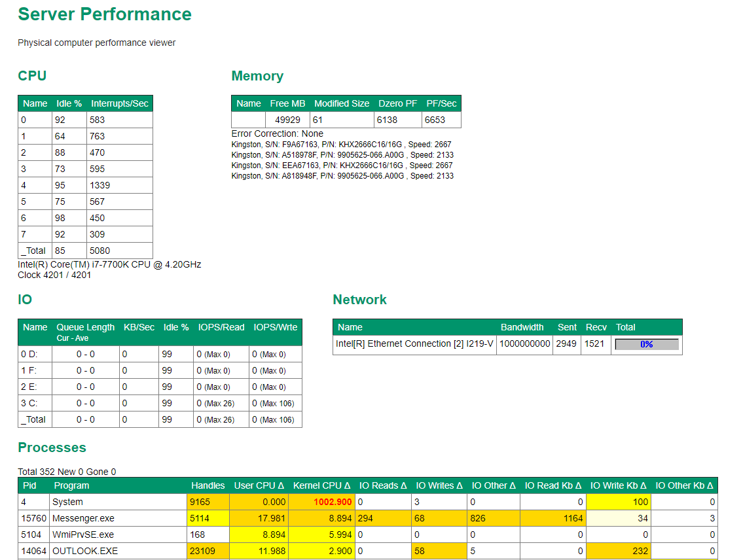Click the Kernel CPU Δ column header
This screenshot has height=560, width=743.
321,485
